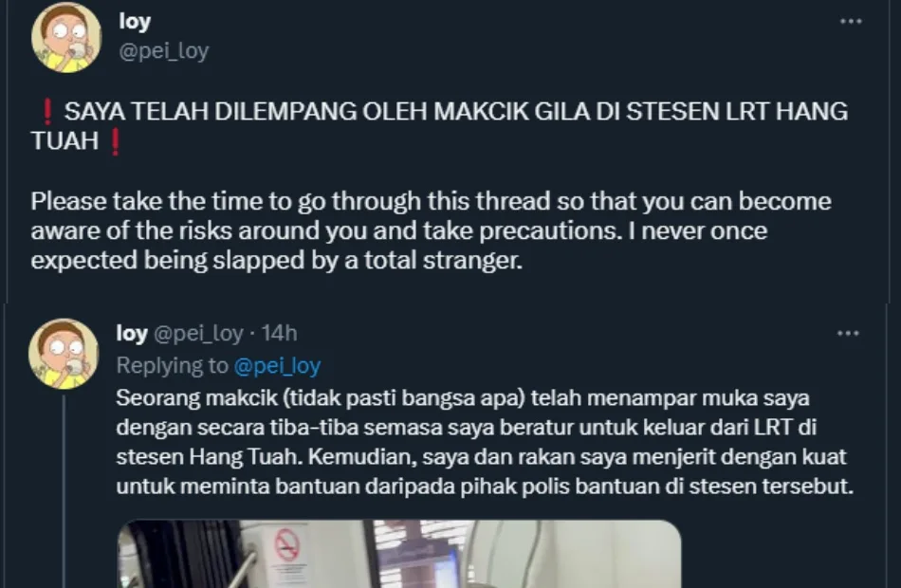Open the attached train photo thumbnail
901x588 pixels.
pyautogui.click(x=399, y=554)
